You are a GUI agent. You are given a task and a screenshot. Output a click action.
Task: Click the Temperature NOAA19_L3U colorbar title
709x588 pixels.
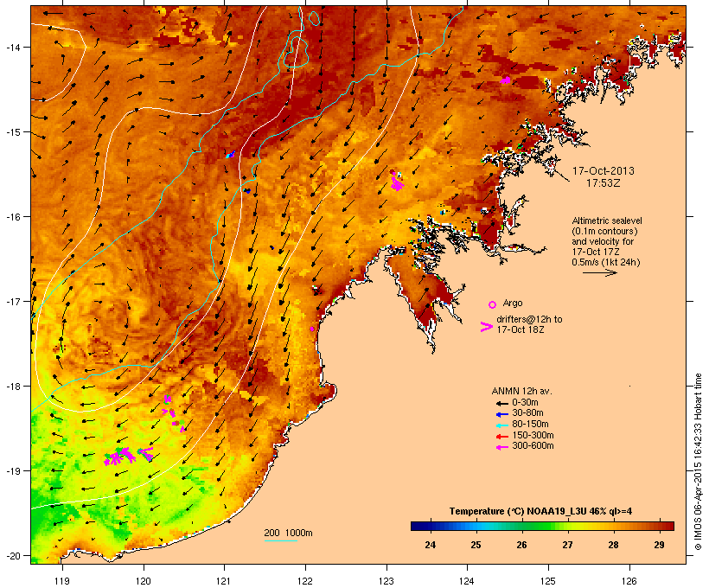click(x=540, y=512)
